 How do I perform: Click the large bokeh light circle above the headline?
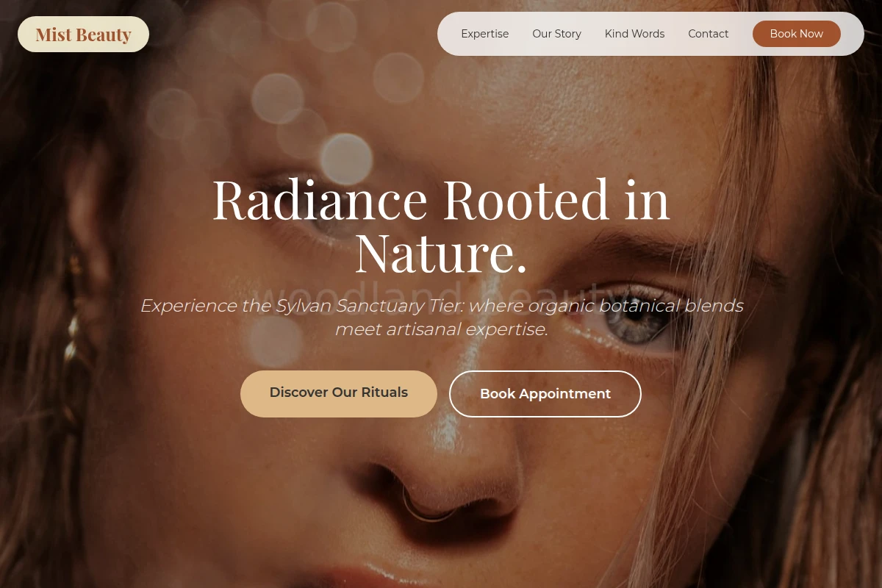coord(345,158)
